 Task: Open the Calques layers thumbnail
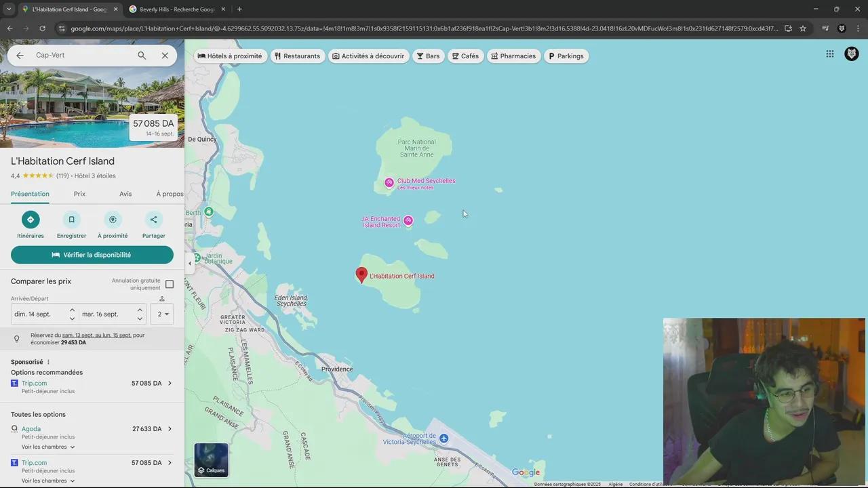tap(212, 460)
